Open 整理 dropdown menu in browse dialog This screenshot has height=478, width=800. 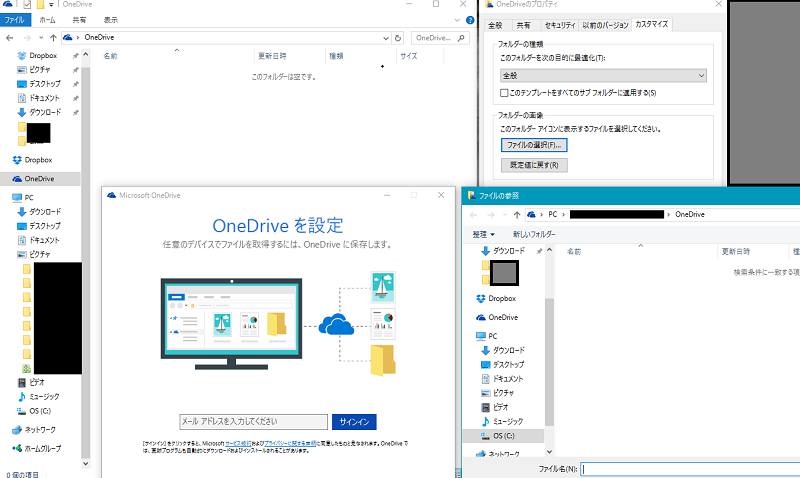coord(483,235)
